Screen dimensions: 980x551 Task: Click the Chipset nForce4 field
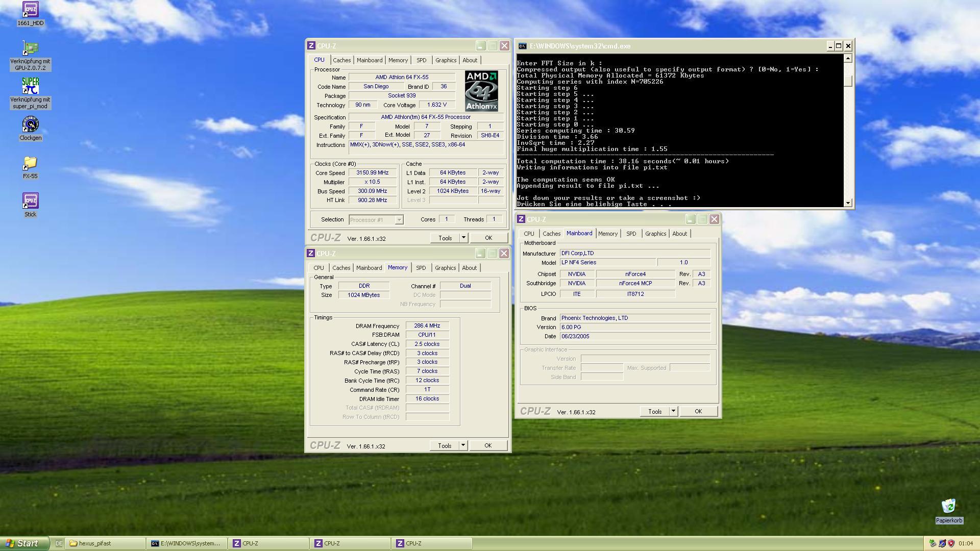click(635, 274)
